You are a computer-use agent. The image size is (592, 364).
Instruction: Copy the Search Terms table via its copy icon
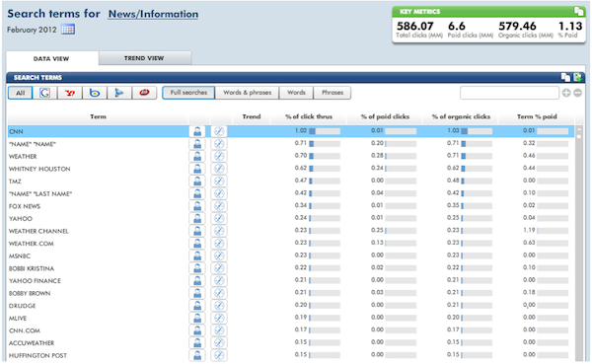click(565, 77)
